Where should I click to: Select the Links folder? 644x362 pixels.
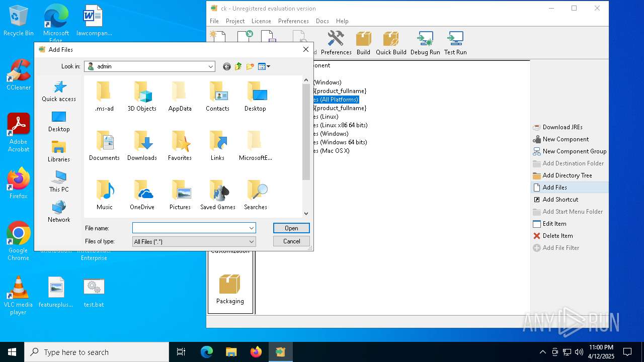[x=217, y=146]
